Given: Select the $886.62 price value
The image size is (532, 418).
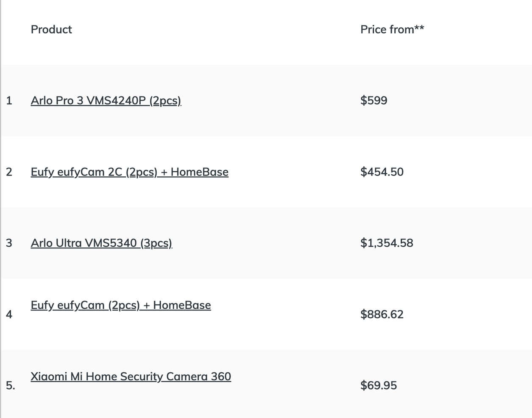Looking at the screenshot, I should point(382,314).
